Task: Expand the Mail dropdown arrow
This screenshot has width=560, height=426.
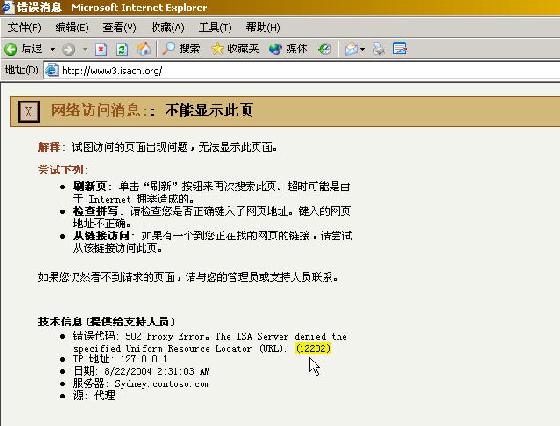Action: pos(362,49)
